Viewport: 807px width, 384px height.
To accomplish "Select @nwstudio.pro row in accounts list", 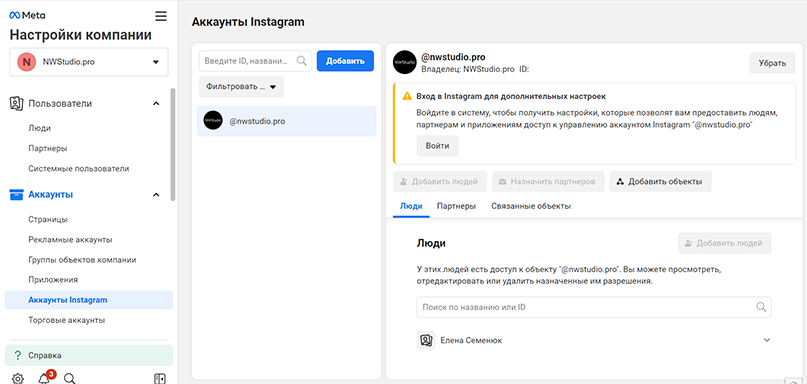I will (x=287, y=121).
